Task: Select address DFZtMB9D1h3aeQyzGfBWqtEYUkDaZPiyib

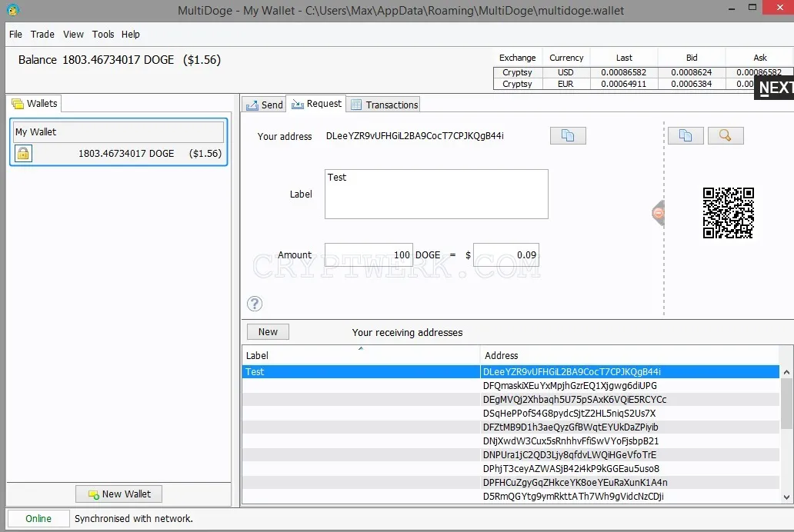Action: pos(510,427)
